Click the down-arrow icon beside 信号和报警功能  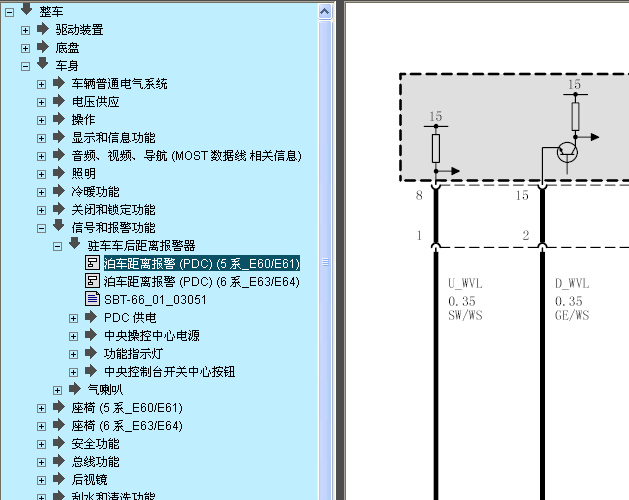click(x=59, y=226)
